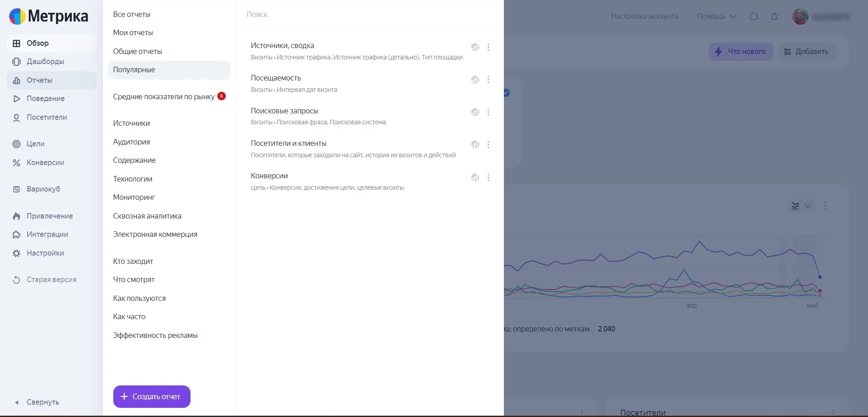The image size is (868, 417).
Task: Click the Посетители person icon
Action: point(16,118)
